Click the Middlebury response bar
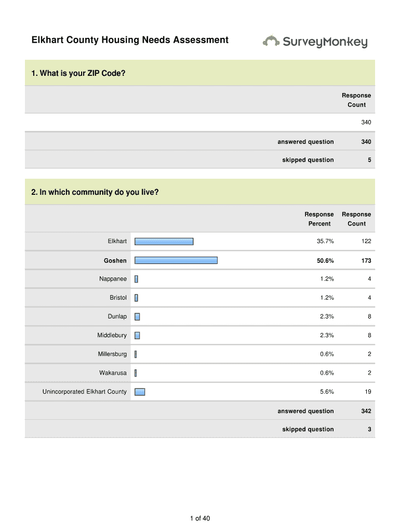400x532 pixels. [x=137, y=335]
